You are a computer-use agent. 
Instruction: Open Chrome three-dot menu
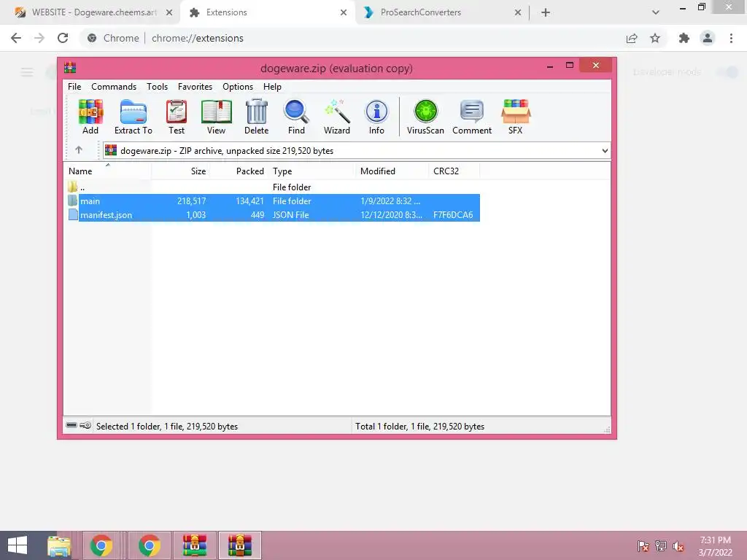pos(731,38)
